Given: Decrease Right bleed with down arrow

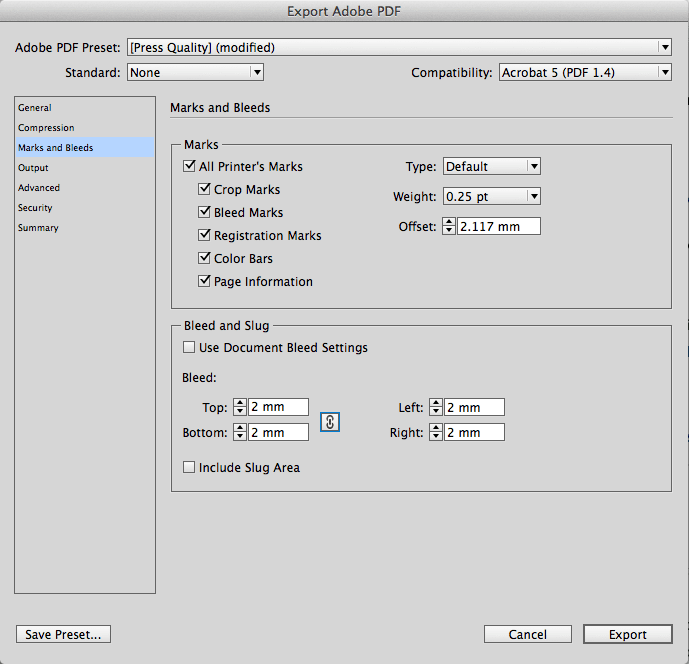Looking at the screenshot, I should 435,436.
